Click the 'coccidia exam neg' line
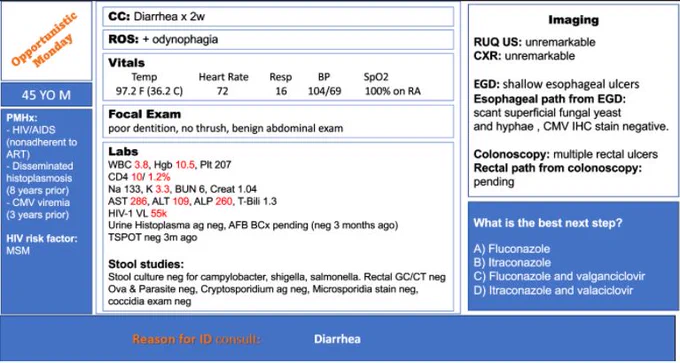Viewport: 680px width, 363px height. (150, 302)
